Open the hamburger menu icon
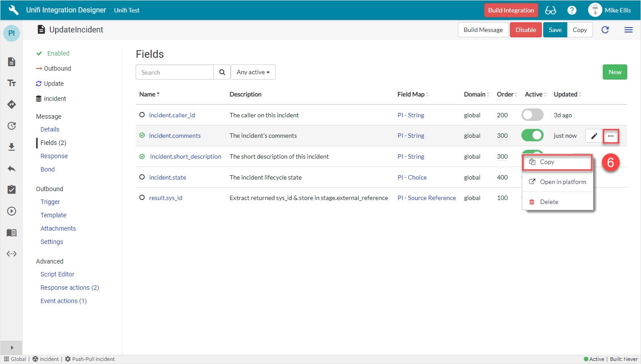641x364 pixels. (x=629, y=30)
